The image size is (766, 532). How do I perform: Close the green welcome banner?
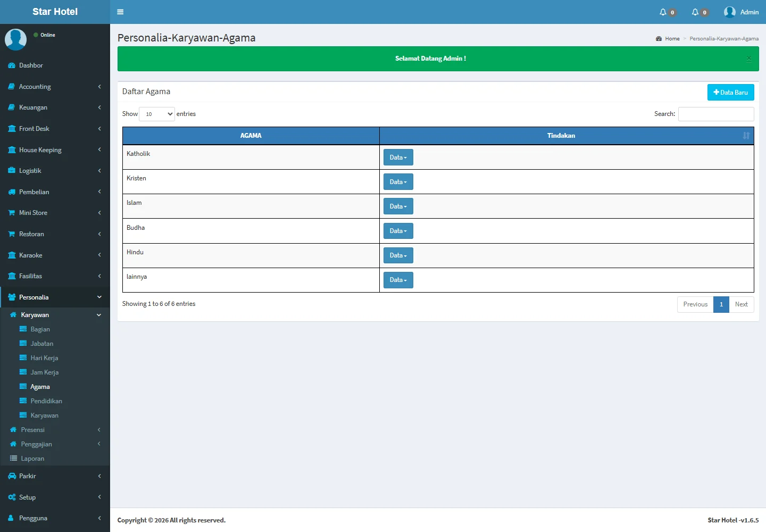748,59
